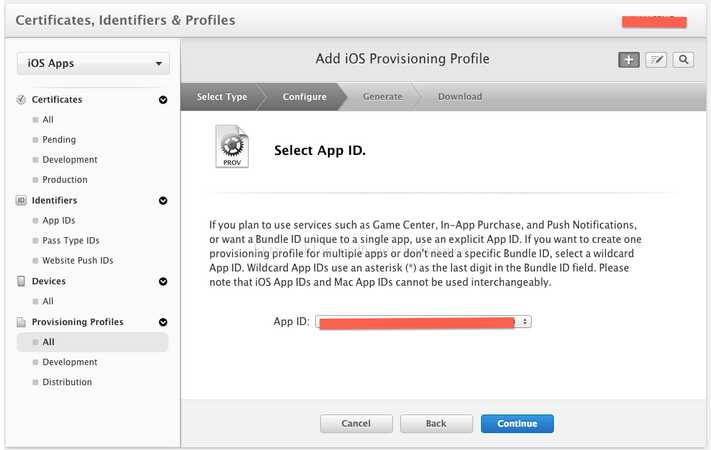Click the 'Add iOS Provisioning Profile' title
The image size is (711, 450).
coord(403,59)
